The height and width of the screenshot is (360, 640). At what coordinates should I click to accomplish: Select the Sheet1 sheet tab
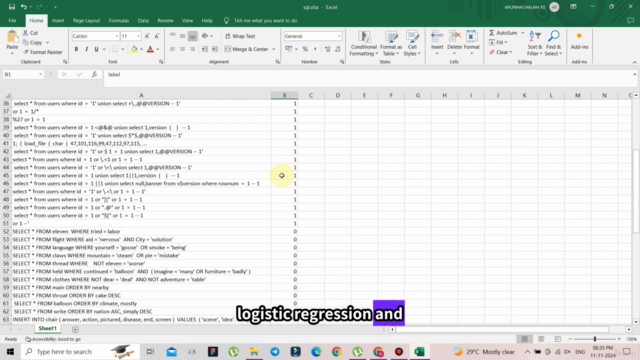(47, 329)
